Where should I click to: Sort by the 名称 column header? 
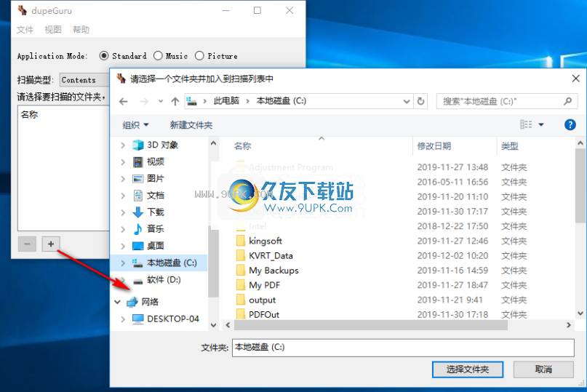[243, 146]
